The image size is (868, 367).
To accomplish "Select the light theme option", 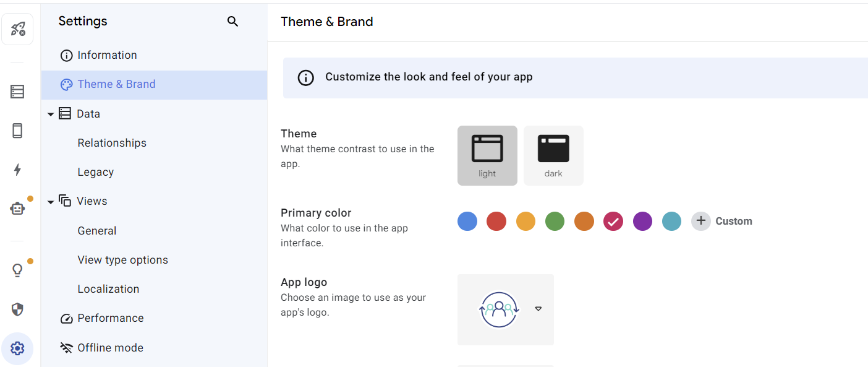I will (x=487, y=155).
